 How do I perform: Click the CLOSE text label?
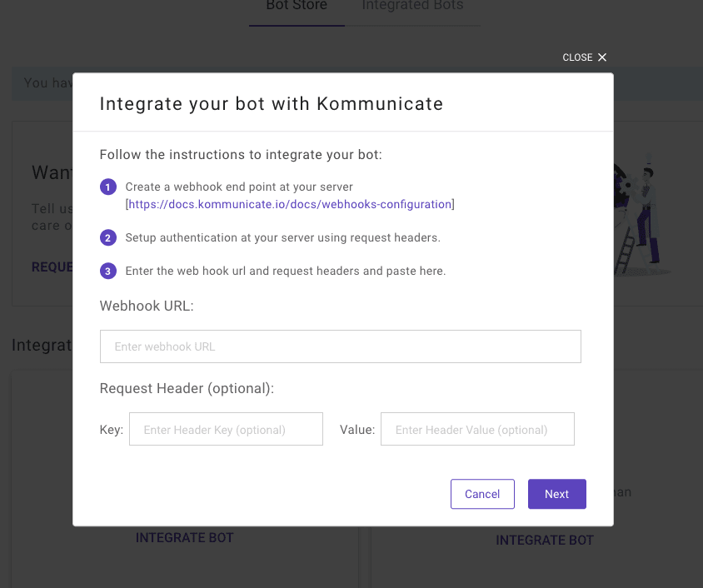coord(577,57)
